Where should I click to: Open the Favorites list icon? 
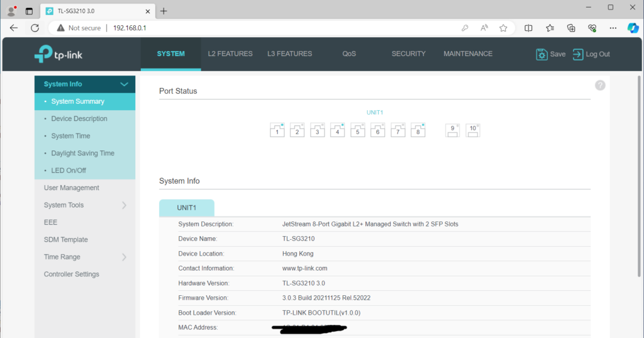[550, 28]
